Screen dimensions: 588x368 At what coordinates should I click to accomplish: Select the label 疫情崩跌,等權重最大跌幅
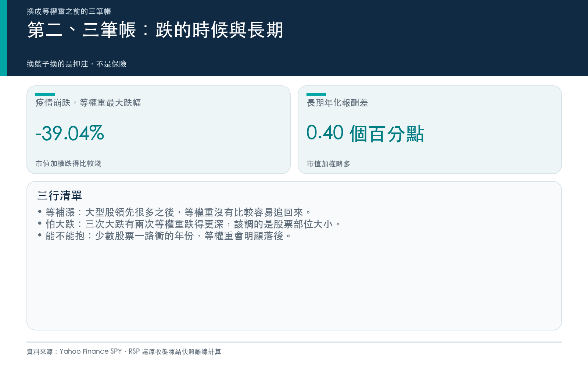point(88,103)
